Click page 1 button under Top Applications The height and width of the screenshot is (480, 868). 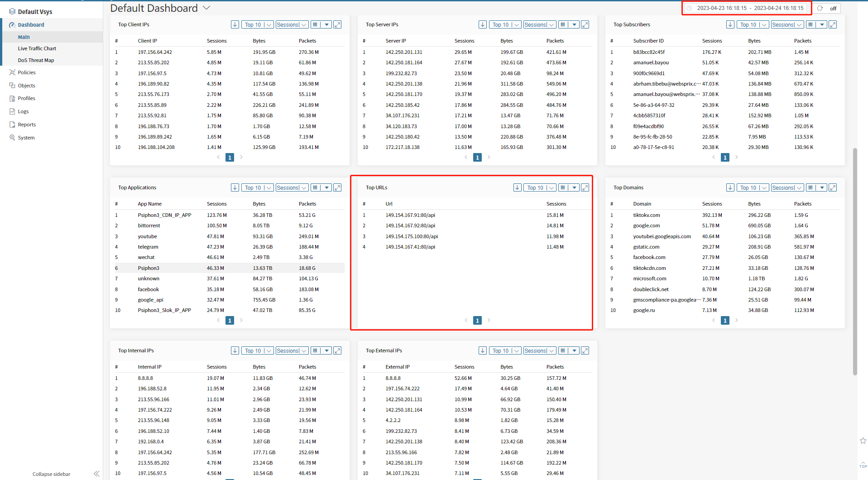230,321
